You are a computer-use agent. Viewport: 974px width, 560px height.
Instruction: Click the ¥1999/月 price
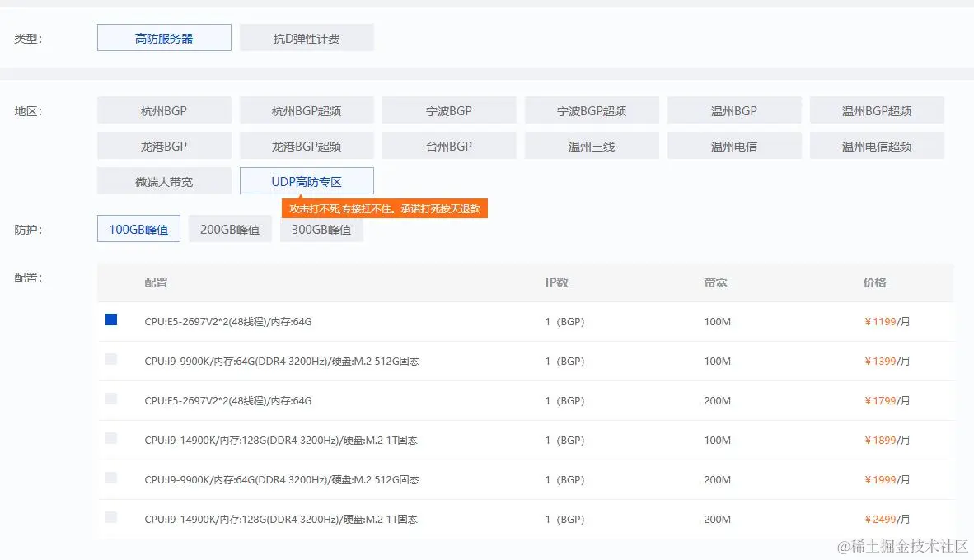(x=887, y=480)
